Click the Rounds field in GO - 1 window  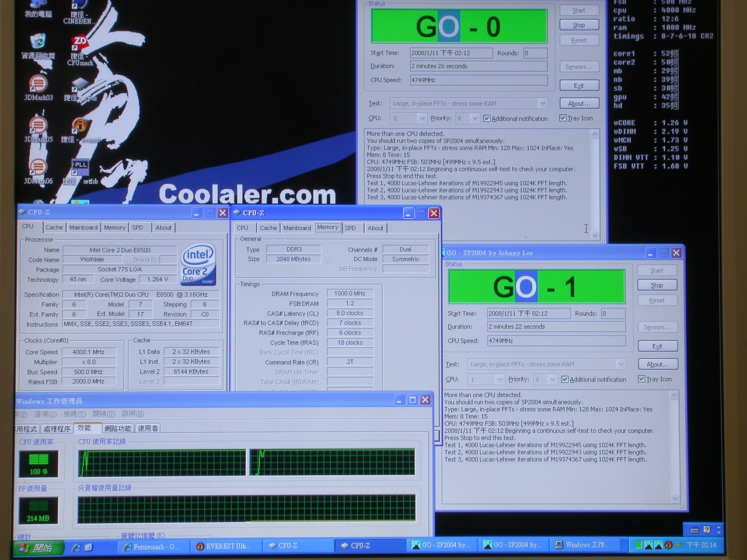coord(613,313)
